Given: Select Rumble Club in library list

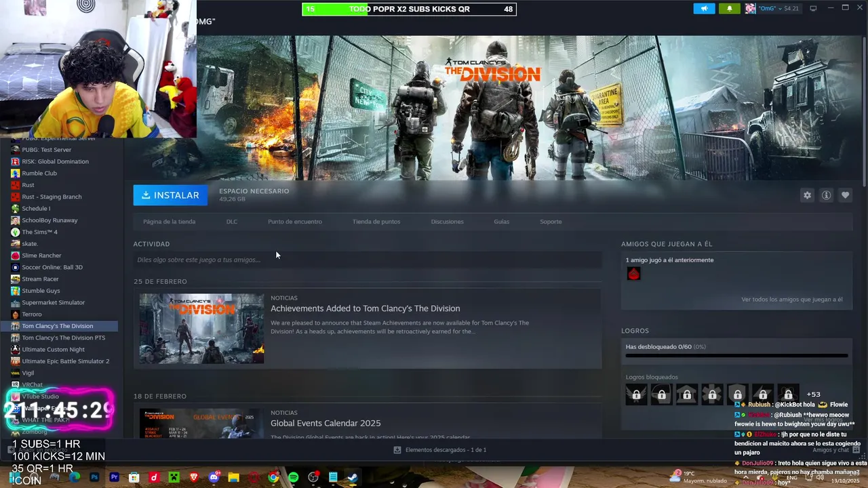Looking at the screenshot, I should coord(39,174).
